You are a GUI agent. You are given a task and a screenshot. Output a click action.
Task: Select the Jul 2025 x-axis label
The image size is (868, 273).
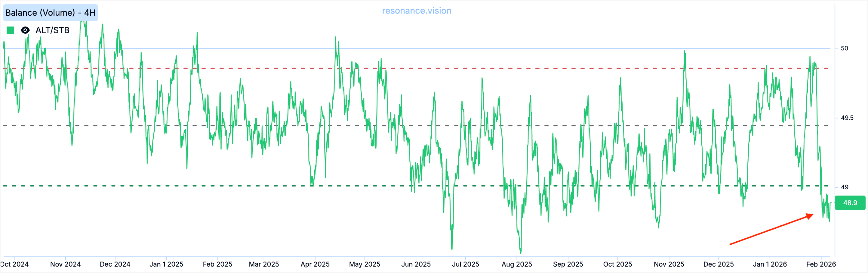(465, 264)
